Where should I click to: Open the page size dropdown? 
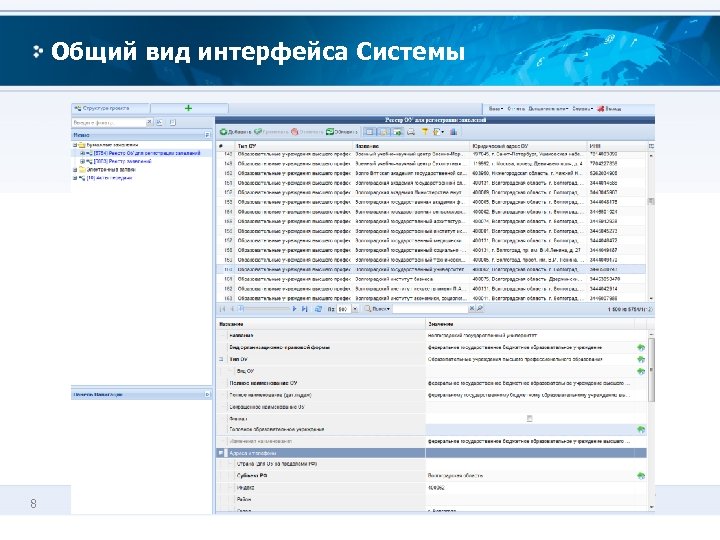click(354, 309)
